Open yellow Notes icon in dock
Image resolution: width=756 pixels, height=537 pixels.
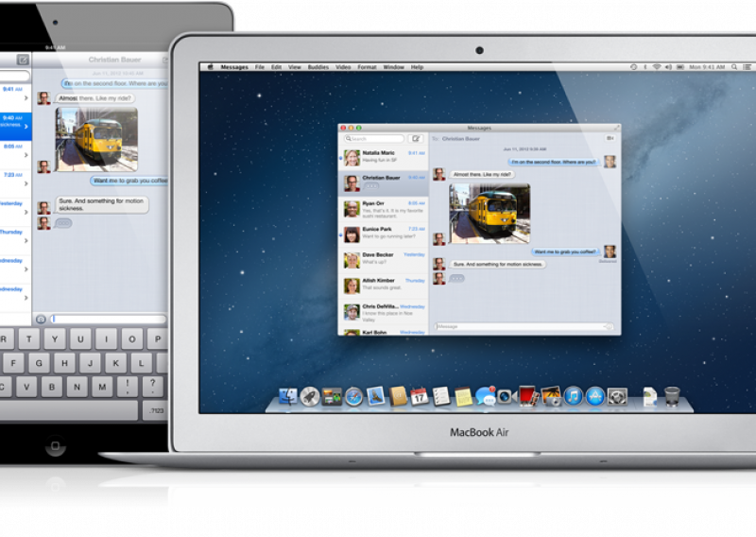463,397
